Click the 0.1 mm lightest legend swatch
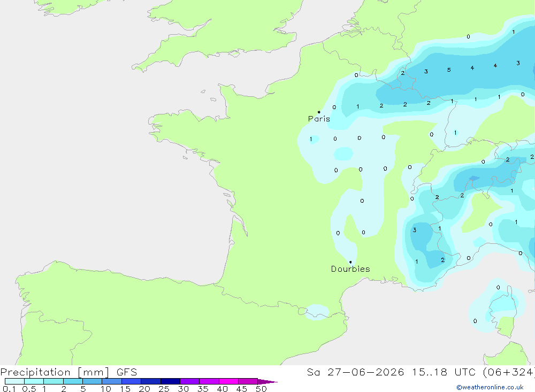The height and width of the screenshot is (392, 535). tap(14, 381)
